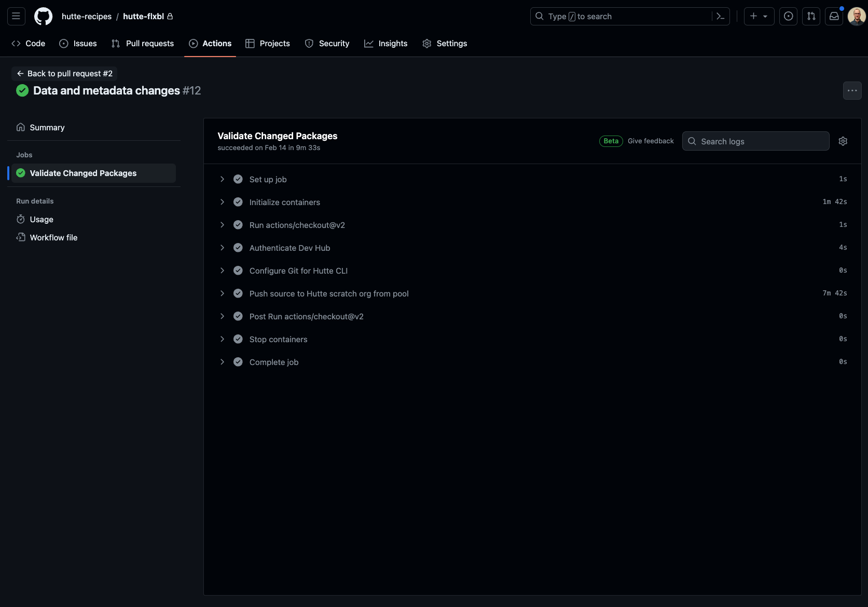Expand the Stop containers step
The height and width of the screenshot is (607, 868).
(222, 339)
